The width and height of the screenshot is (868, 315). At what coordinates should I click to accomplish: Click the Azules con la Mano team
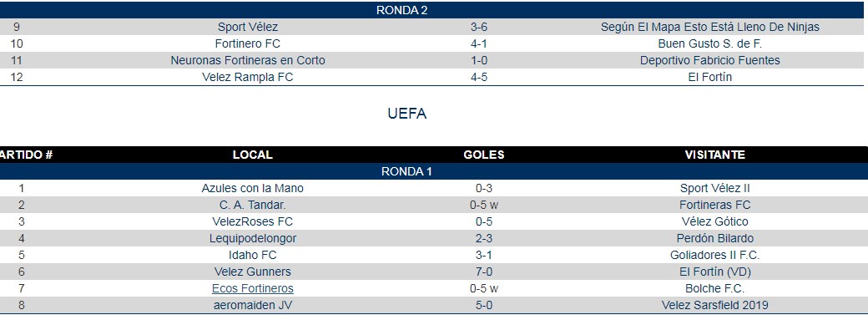coord(252,188)
